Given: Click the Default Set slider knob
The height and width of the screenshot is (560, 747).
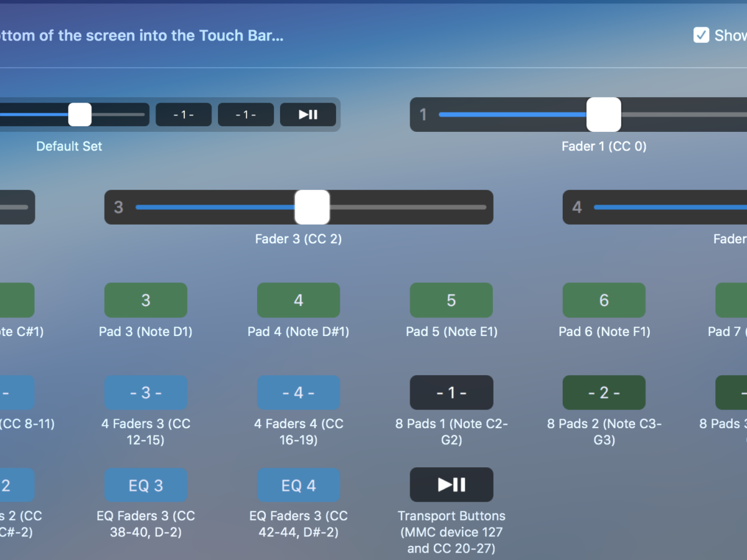Looking at the screenshot, I should coord(80,114).
